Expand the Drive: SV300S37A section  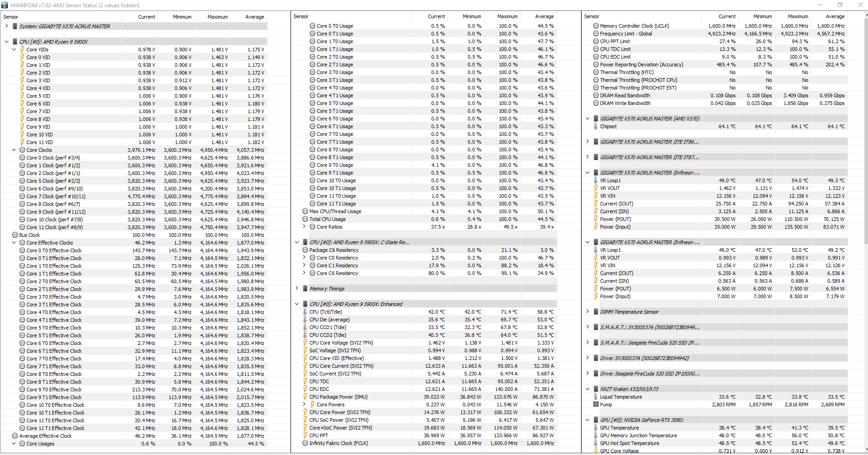point(588,358)
